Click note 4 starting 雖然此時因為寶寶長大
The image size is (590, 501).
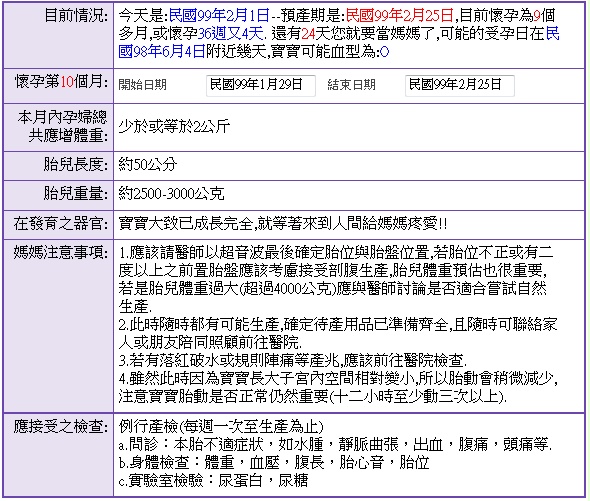338,388
